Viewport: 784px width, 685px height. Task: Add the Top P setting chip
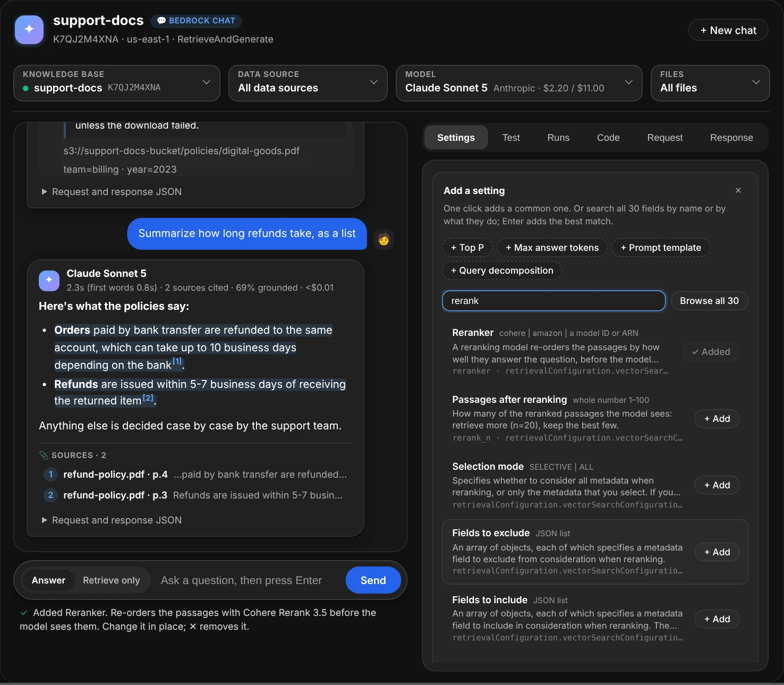point(467,248)
